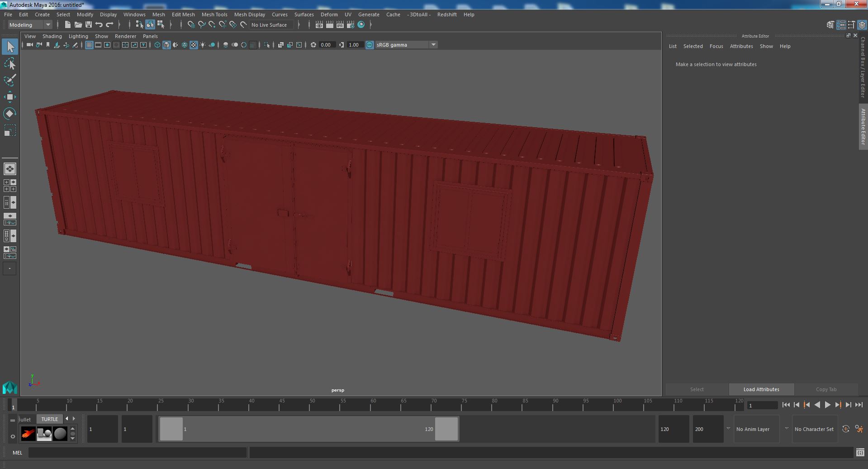868x469 pixels.
Task: Switch to Persp/Graph Editor layout
Action: (x=10, y=219)
